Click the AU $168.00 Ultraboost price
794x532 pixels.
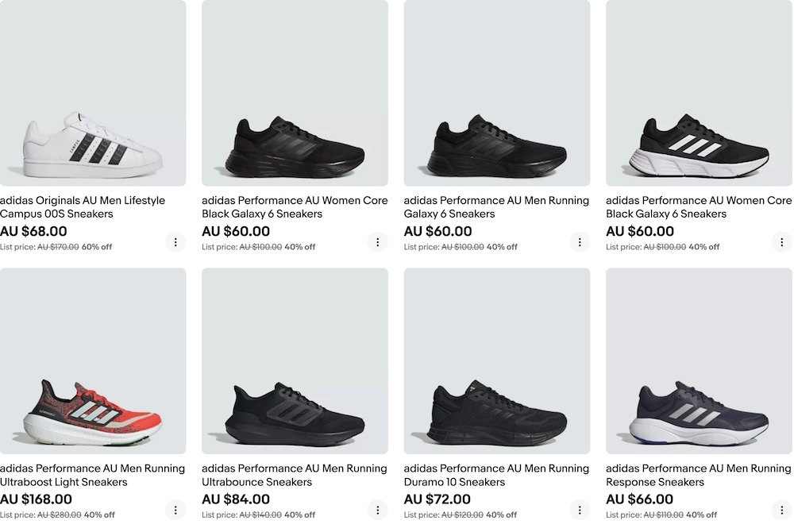36,499
